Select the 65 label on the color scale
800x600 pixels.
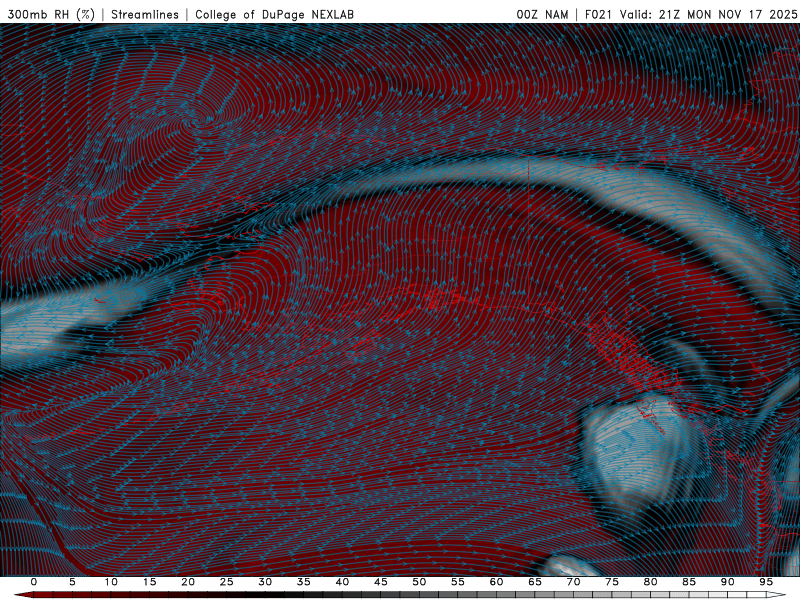coord(535,582)
